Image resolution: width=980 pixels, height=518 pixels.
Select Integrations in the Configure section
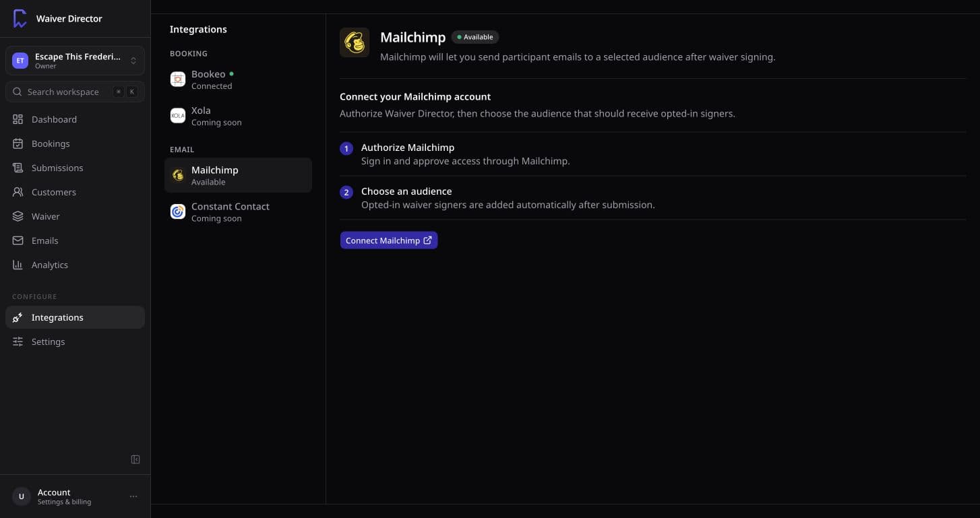point(75,317)
